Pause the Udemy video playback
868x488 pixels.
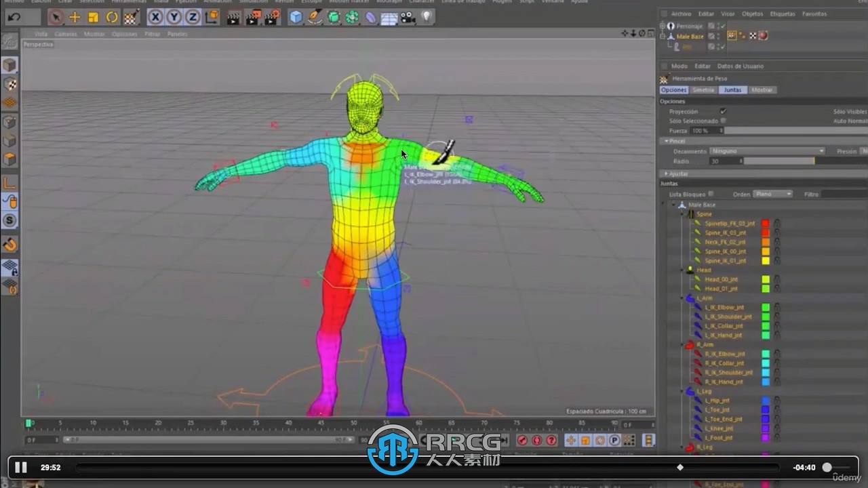click(21, 467)
